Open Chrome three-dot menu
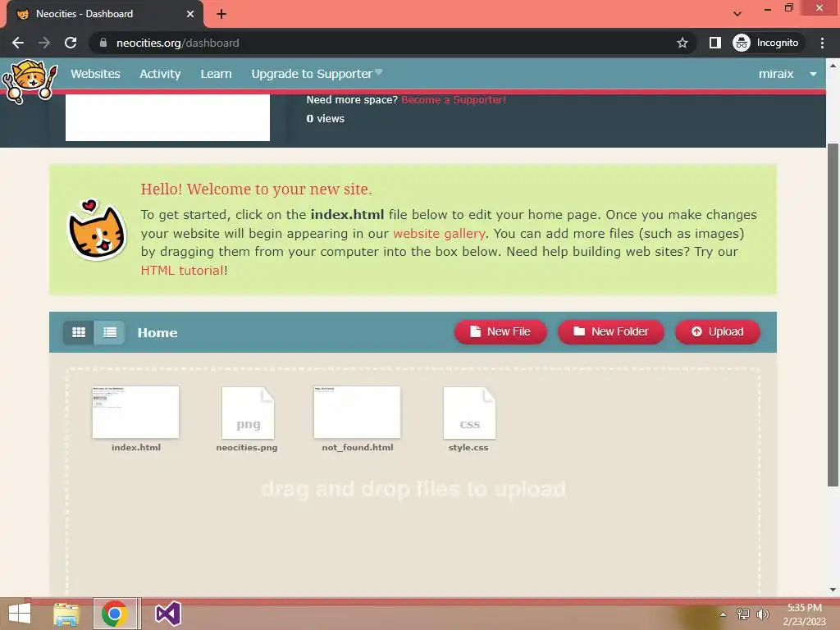840x630 pixels. click(822, 43)
